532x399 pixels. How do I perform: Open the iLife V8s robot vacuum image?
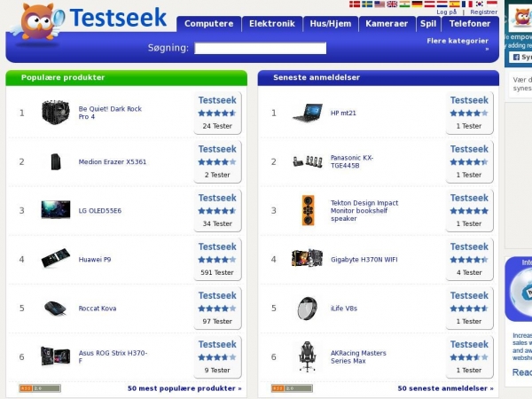[308, 308]
